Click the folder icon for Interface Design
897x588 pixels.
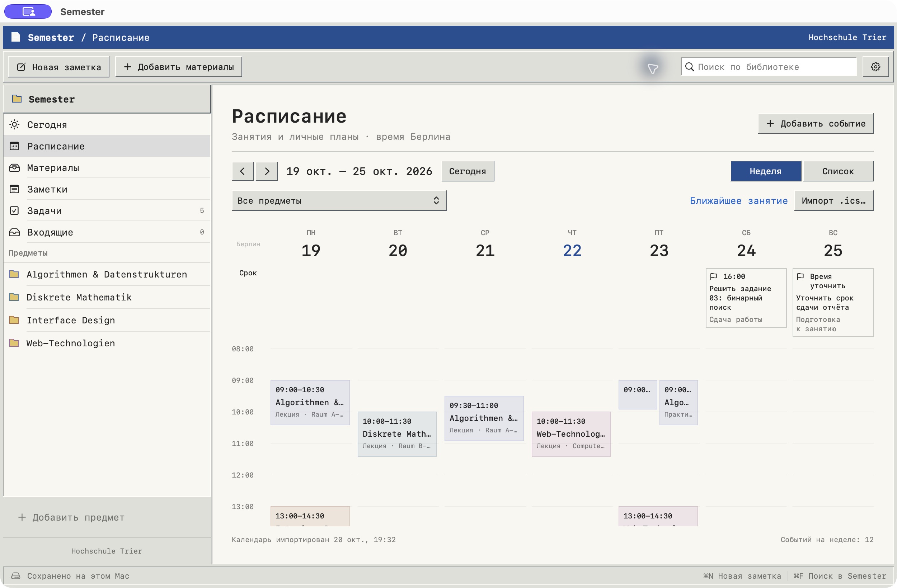click(14, 320)
